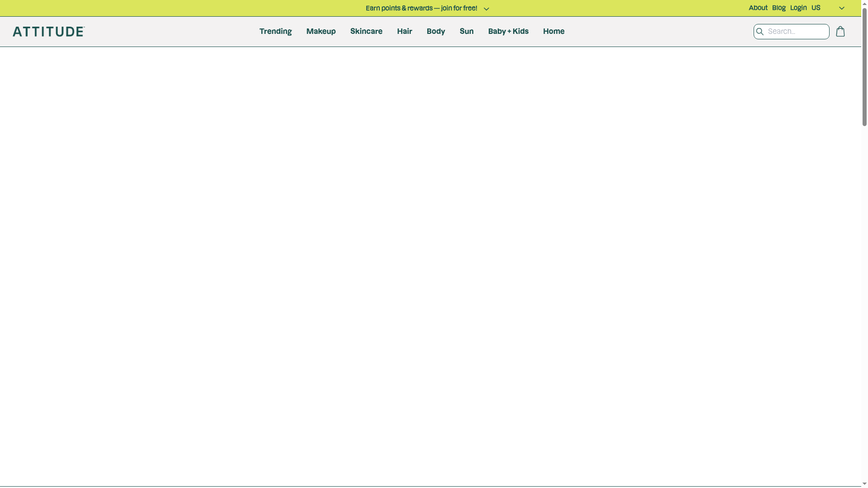
Task: Click the search magnifier icon
Action: click(760, 31)
